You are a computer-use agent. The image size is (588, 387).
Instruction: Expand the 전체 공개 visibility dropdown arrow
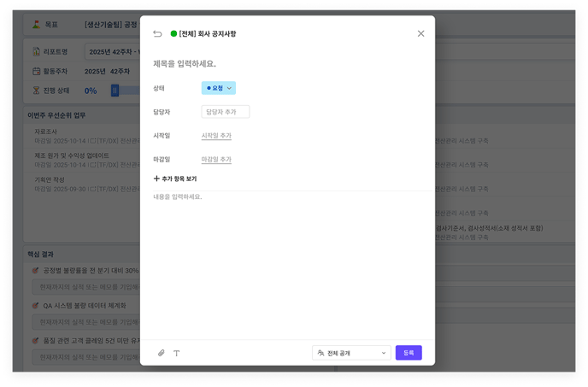click(x=383, y=353)
